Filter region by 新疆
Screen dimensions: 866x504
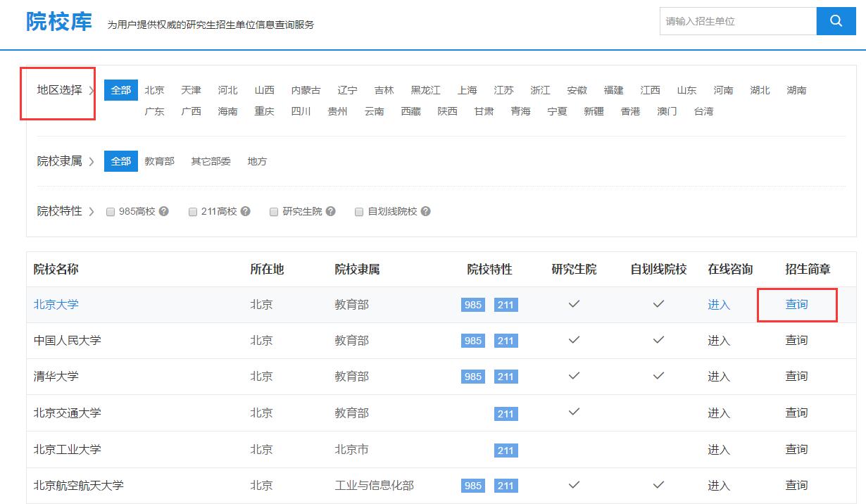click(x=594, y=111)
